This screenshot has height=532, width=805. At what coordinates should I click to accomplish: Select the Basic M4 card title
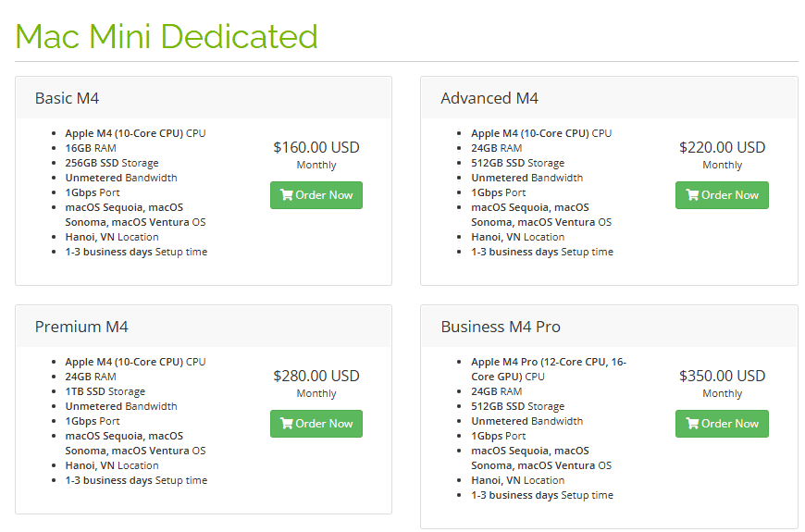click(x=67, y=98)
